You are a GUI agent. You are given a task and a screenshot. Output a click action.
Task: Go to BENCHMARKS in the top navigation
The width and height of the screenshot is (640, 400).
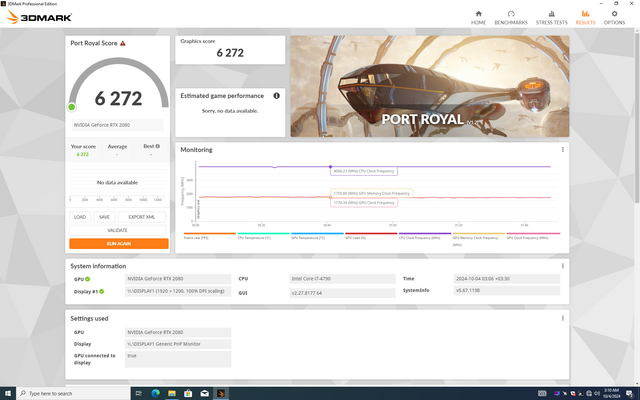tap(512, 17)
